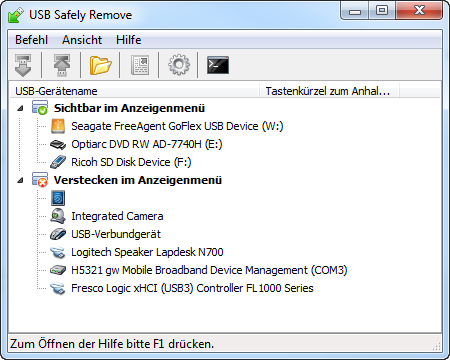Select Ricoh SD Disk Device (F:)

coord(131,162)
